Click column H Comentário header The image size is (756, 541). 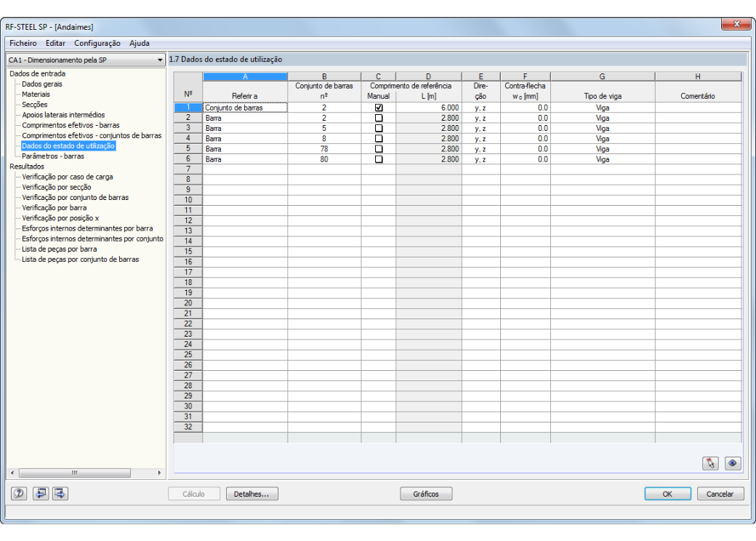(x=698, y=96)
